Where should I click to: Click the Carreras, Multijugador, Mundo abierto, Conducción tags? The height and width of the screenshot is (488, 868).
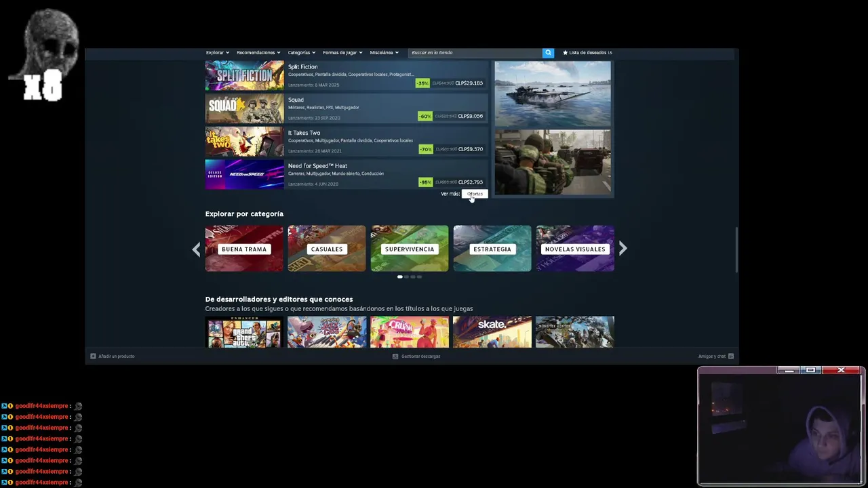336,174
